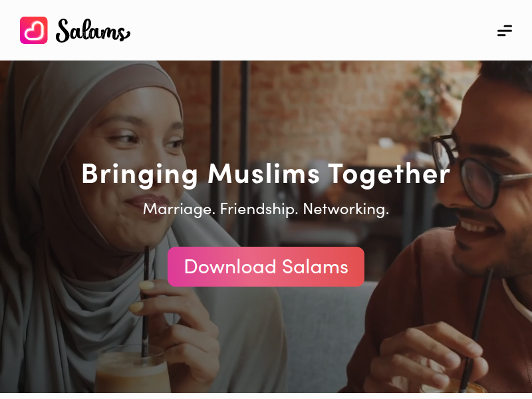The image size is (532, 399).
Task: Click the word 'Networking' in the tagline
Action: (344, 209)
